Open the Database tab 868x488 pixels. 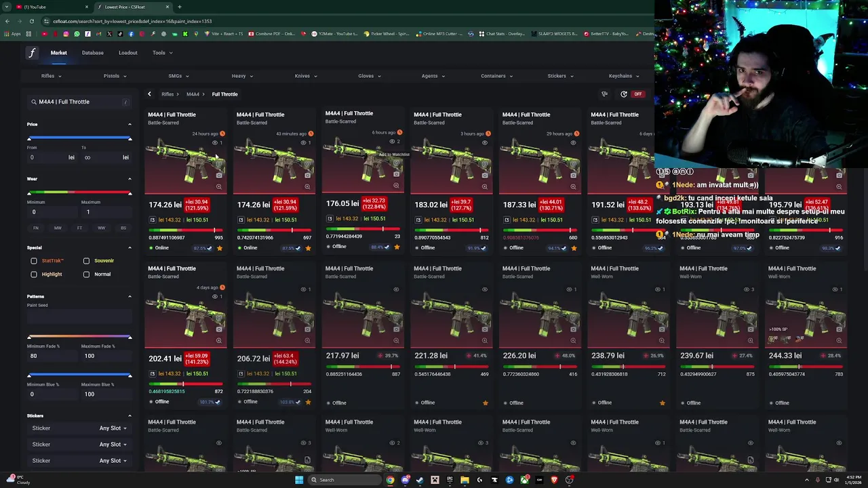(93, 53)
